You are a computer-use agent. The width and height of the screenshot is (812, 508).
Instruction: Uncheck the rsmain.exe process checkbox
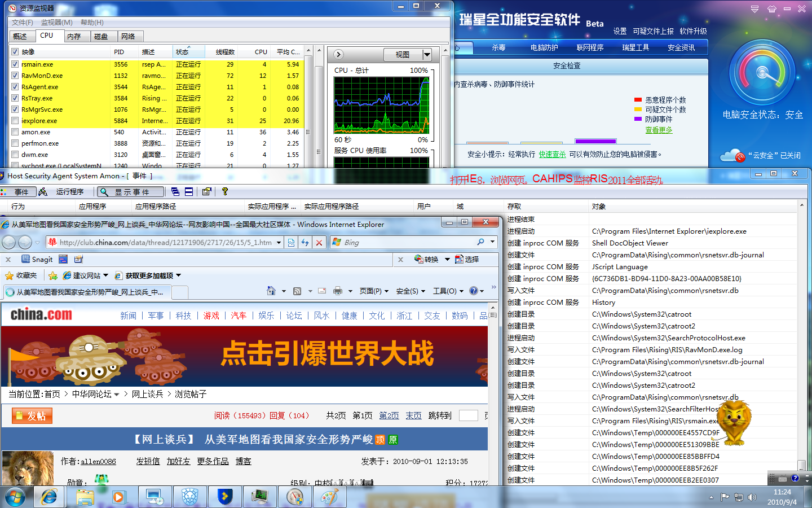pyautogui.click(x=15, y=64)
